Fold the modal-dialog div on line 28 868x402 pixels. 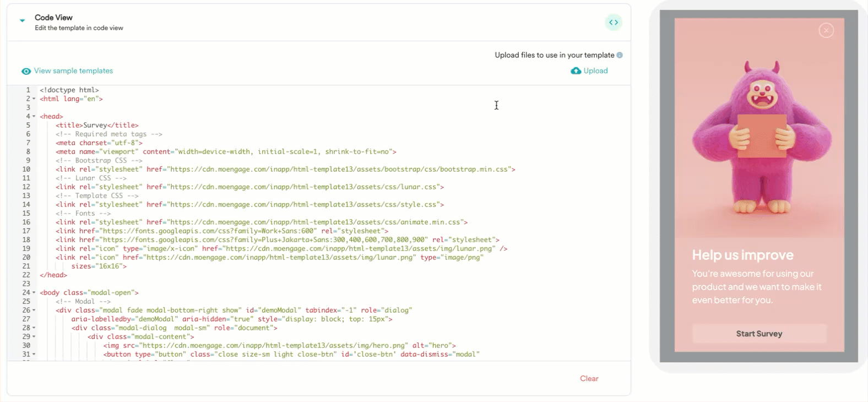[34, 328]
